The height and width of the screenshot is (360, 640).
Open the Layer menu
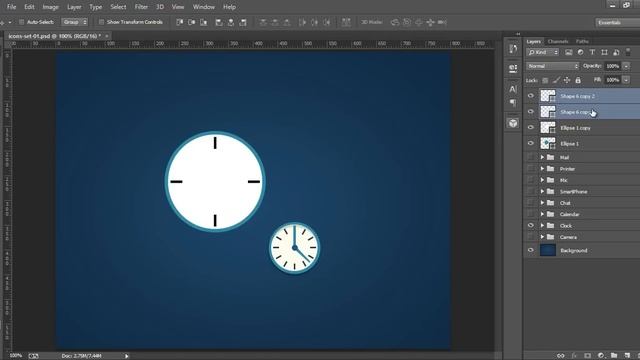[x=74, y=7]
